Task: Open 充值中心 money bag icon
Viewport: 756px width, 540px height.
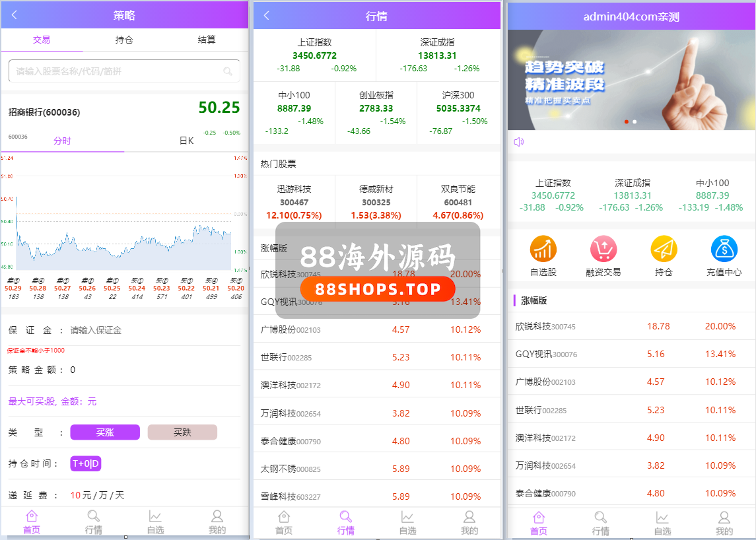Action: click(724, 249)
